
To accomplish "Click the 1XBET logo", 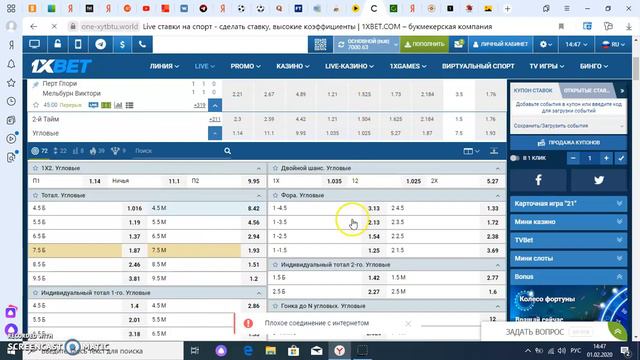I will pyautogui.click(x=61, y=66).
